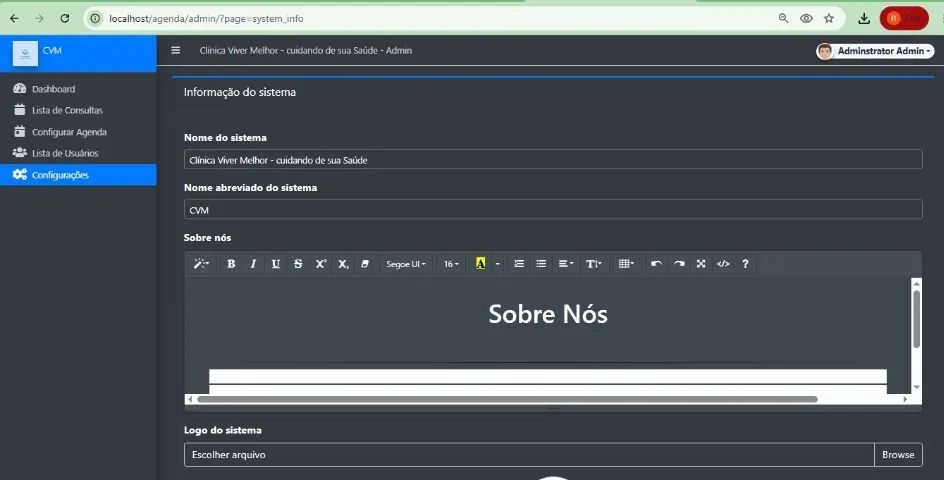Click the browser profile avatar button
The width and height of the screenshot is (944, 480).
[904, 19]
